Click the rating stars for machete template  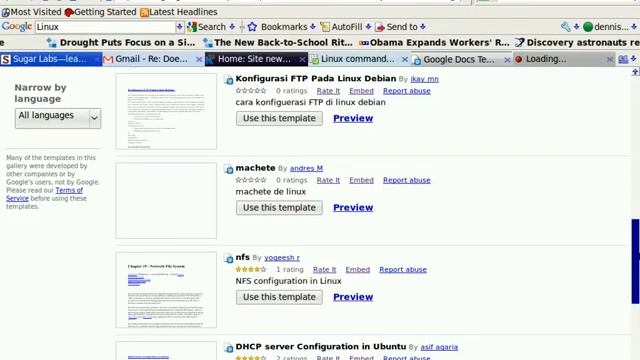click(251, 180)
